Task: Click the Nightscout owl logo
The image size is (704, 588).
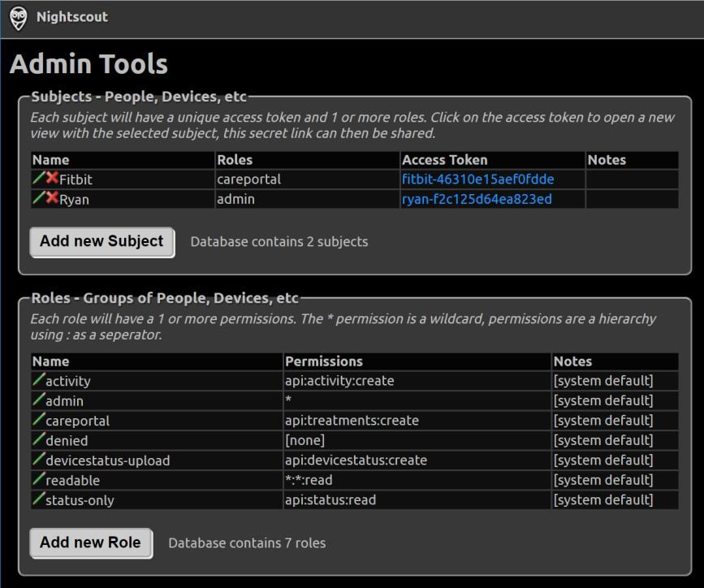Action: (x=19, y=19)
